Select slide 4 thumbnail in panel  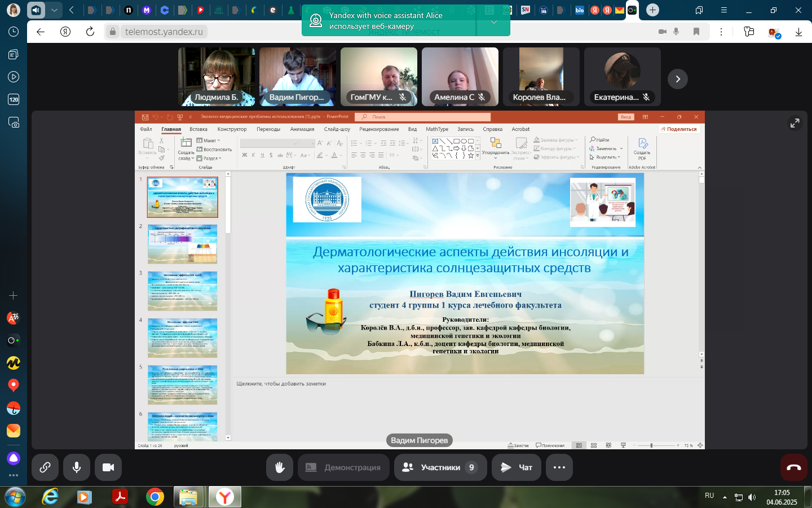pyautogui.click(x=183, y=338)
